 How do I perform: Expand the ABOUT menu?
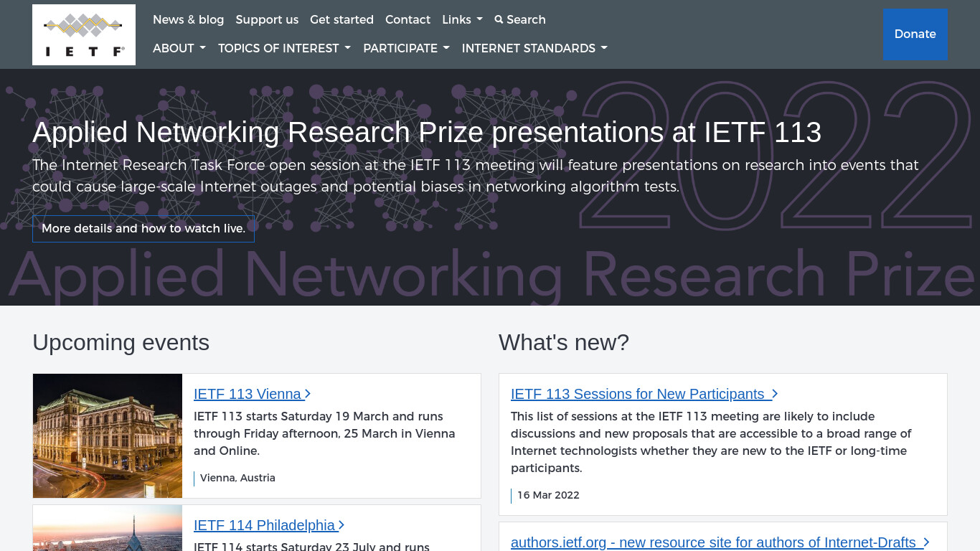(x=179, y=48)
